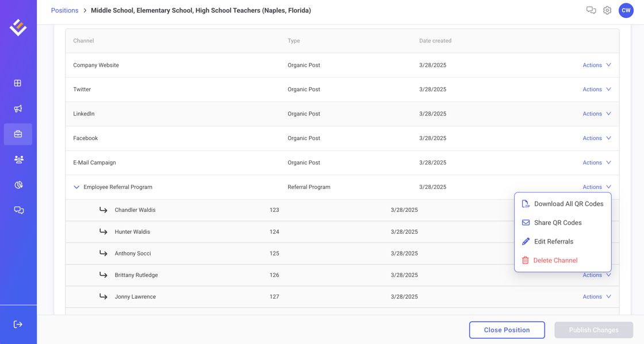Image resolution: width=644 pixels, height=344 pixels.
Task: Choose Edit Referrals from menu
Action: click(x=553, y=242)
